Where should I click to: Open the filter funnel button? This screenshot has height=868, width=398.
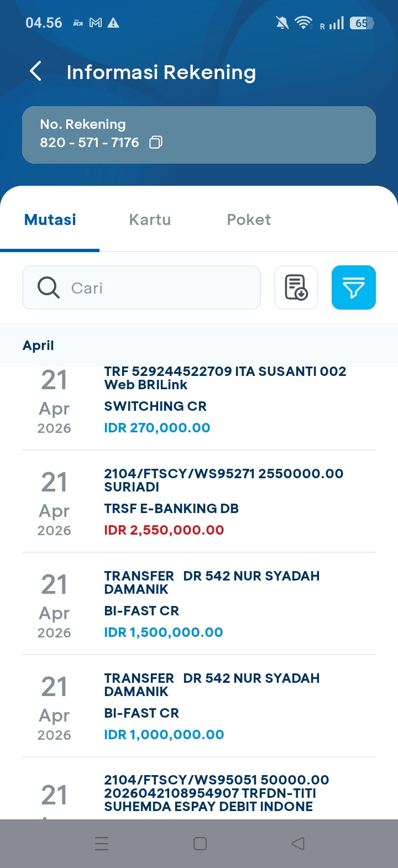tap(353, 287)
